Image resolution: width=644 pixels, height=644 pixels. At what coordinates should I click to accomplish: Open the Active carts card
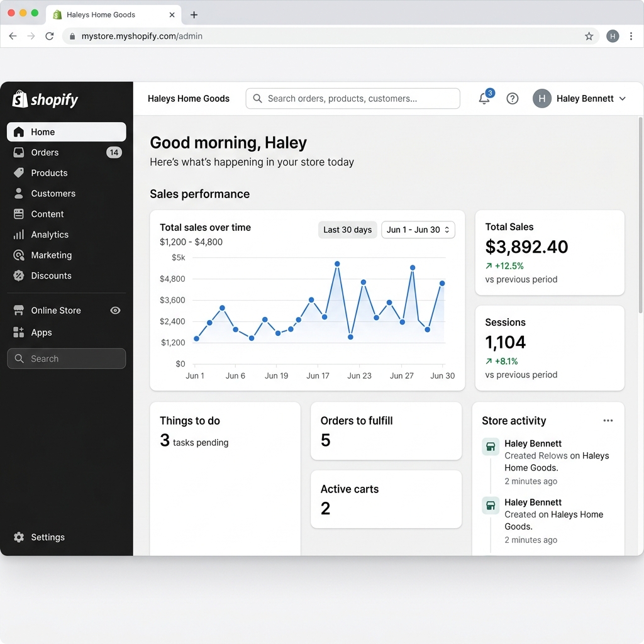386,499
